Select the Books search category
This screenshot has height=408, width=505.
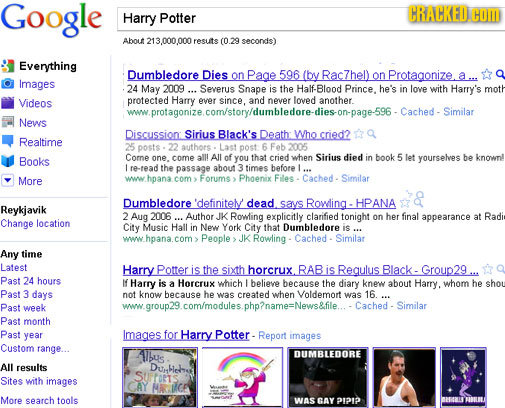coord(34,162)
